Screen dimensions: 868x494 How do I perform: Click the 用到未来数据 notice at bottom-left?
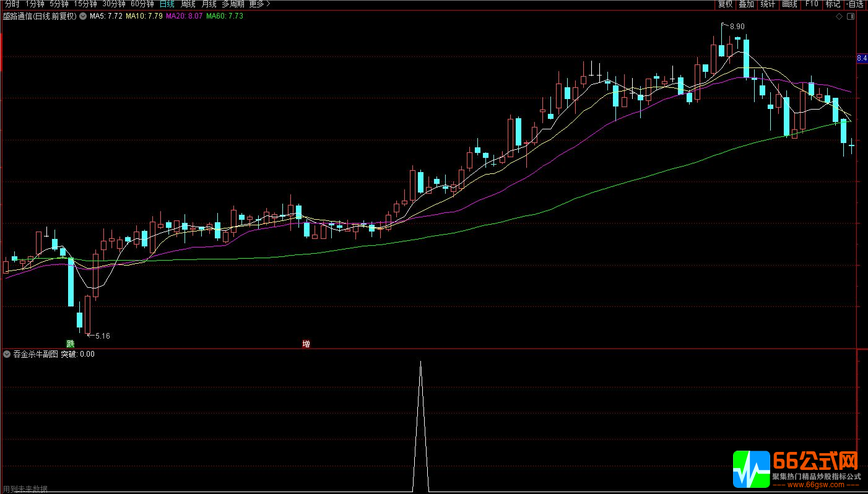pos(25,489)
